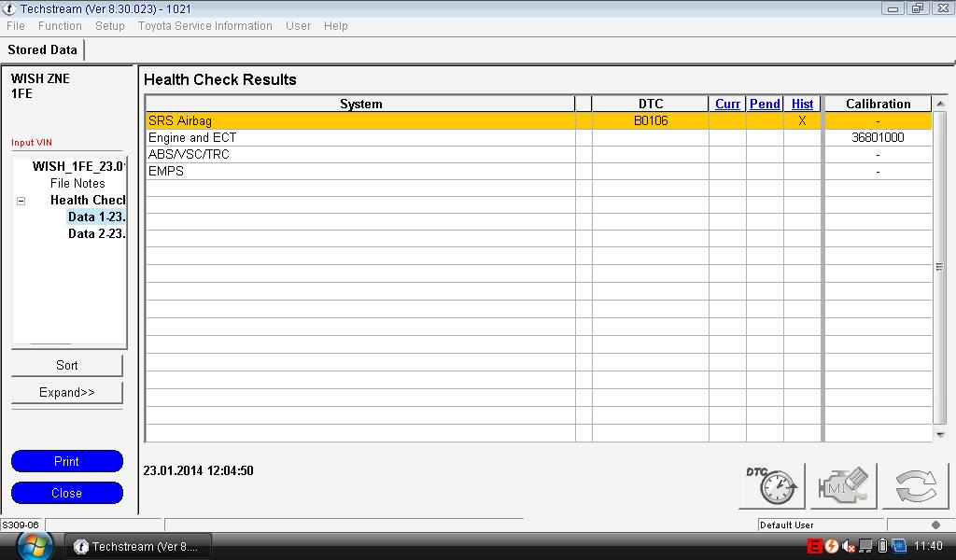956x560 pixels.
Task: Select Data 2-23 tree item
Action: pos(96,234)
